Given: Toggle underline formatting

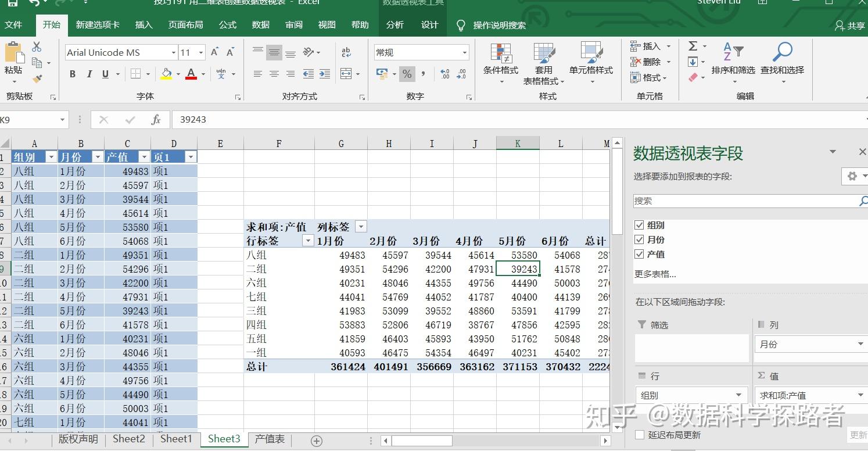Looking at the screenshot, I should [105, 74].
